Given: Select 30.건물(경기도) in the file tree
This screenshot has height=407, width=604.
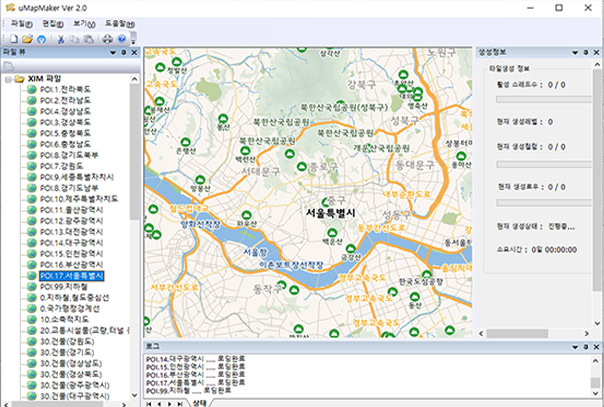Looking at the screenshot, I should [x=67, y=353].
